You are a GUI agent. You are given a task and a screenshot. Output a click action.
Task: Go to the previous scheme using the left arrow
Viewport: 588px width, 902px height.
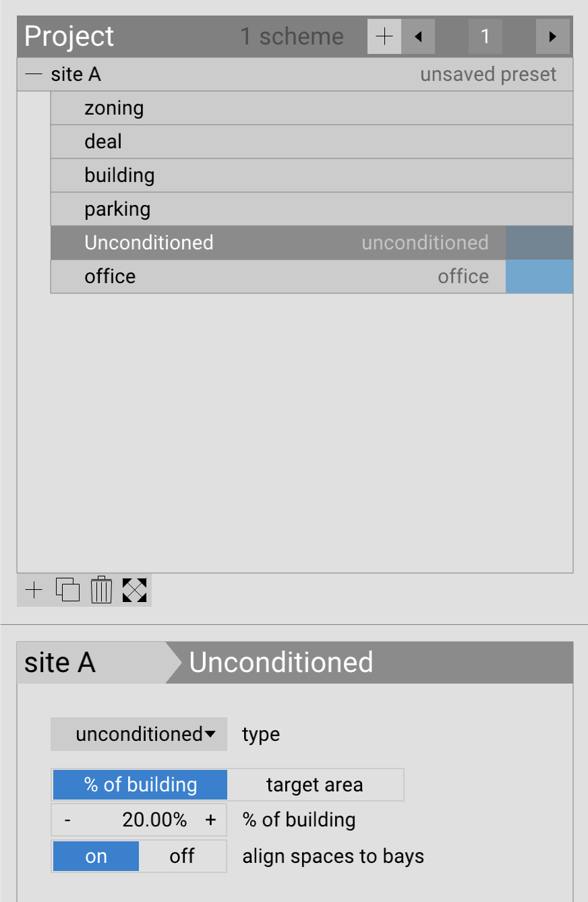[x=417, y=36]
